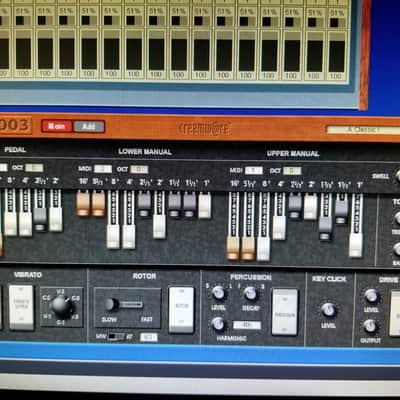The height and width of the screenshot is (400, 400).
Task: Click the Drive Output knob
Action: pyautogui.click(x=370, y=326)
